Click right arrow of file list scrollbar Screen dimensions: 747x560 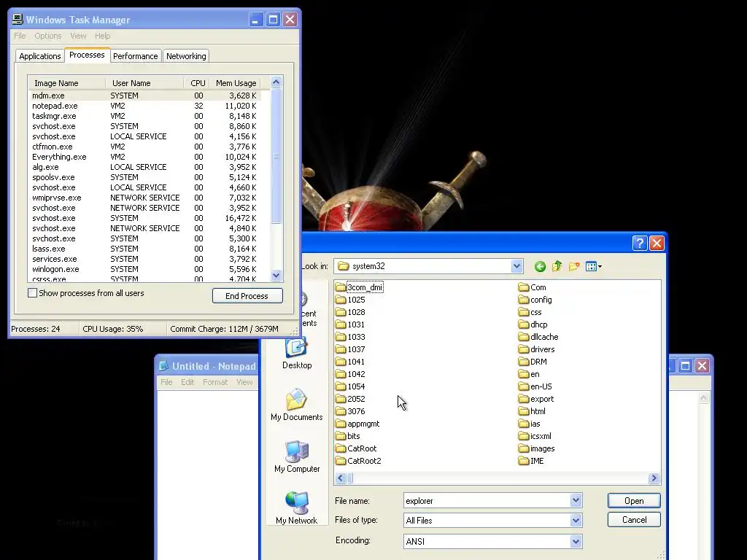tap(654, 478)
